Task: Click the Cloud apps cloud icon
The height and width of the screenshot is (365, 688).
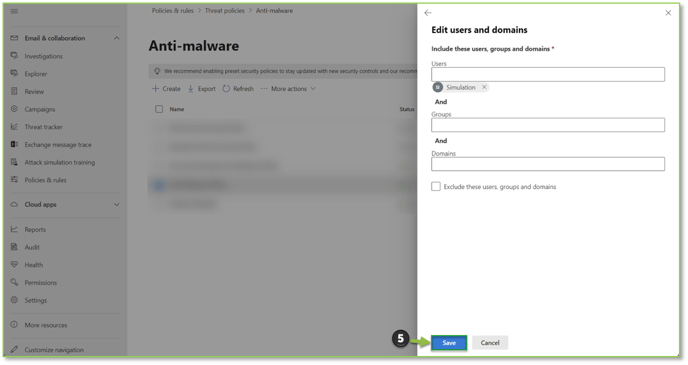Action: tap(14, 204)
